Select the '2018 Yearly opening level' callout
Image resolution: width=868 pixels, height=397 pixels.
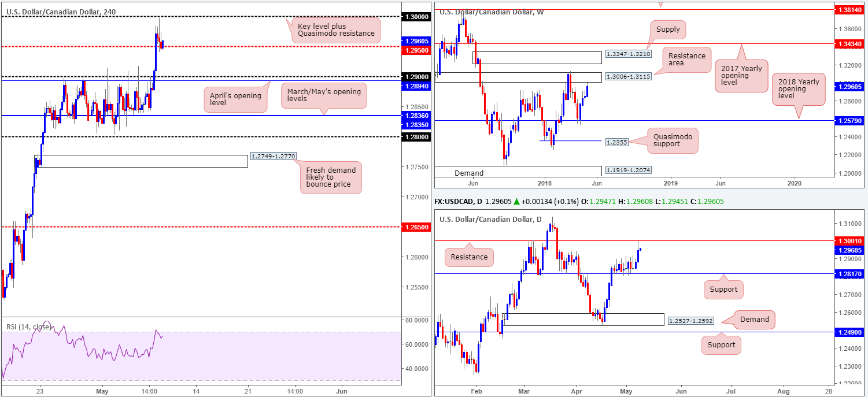pyautogui.click(x=799, y=88)
